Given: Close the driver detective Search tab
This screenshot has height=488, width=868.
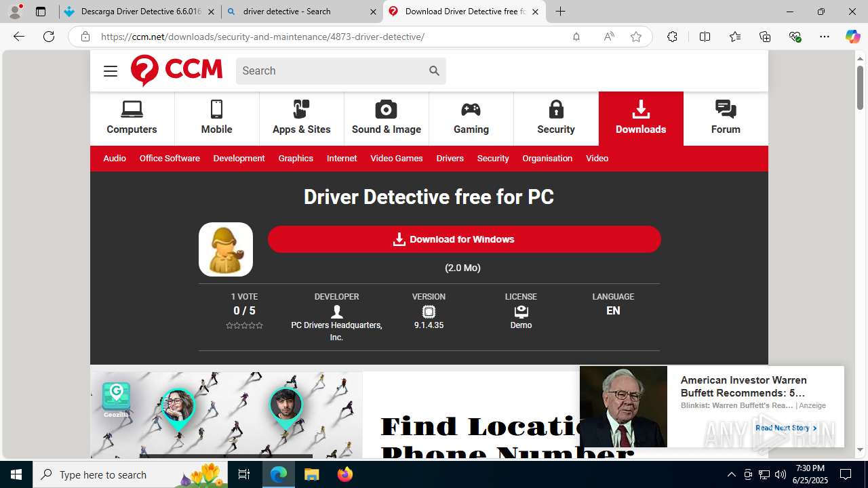Looking at the screenshot, I should tap(373, 12).
